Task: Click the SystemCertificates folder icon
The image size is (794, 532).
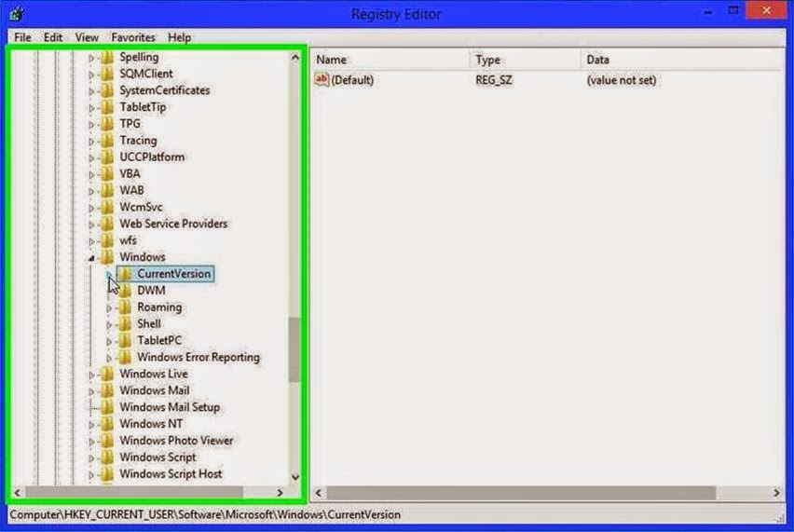Action: 107,90
